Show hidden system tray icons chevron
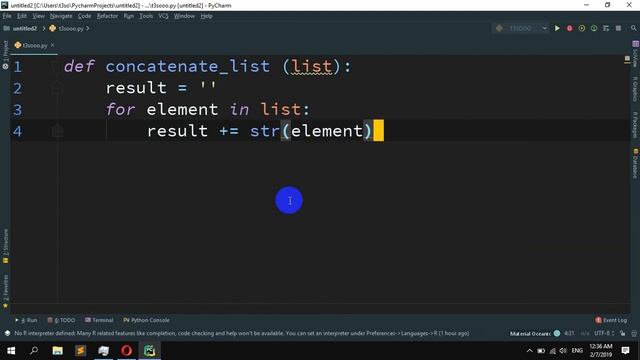The image size is (640, 360). click(529, 351)
